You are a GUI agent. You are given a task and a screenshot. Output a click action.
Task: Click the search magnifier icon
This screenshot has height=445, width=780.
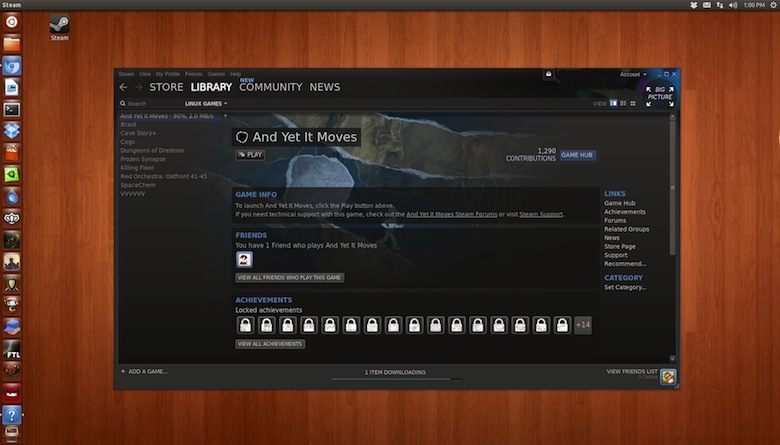(x=122, y=103)
